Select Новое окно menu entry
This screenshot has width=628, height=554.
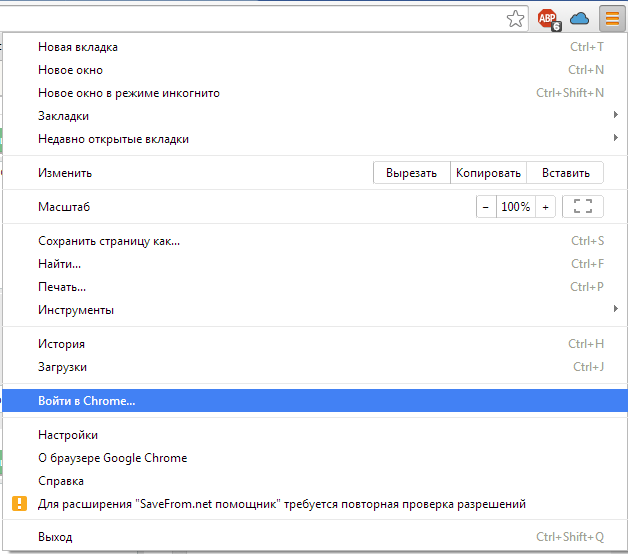(315, 70)
